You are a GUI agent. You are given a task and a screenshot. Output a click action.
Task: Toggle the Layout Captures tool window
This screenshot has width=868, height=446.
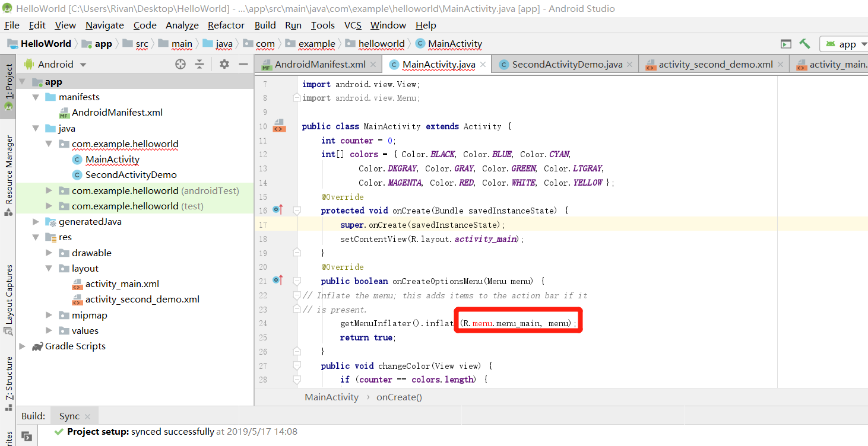point(8,299)
